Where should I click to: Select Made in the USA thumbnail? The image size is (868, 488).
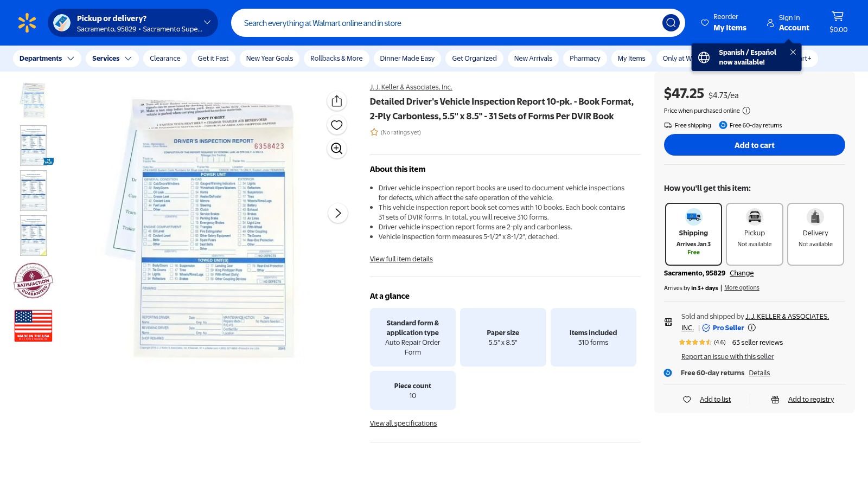33,325
